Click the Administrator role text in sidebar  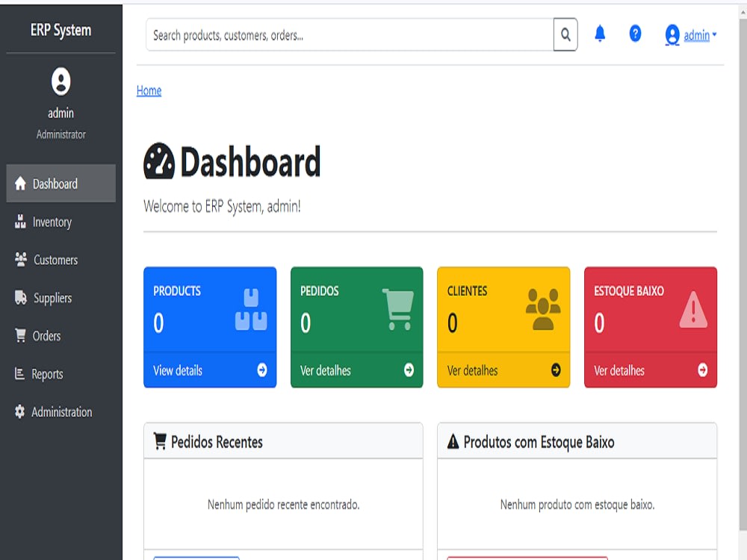pos(61,134)
